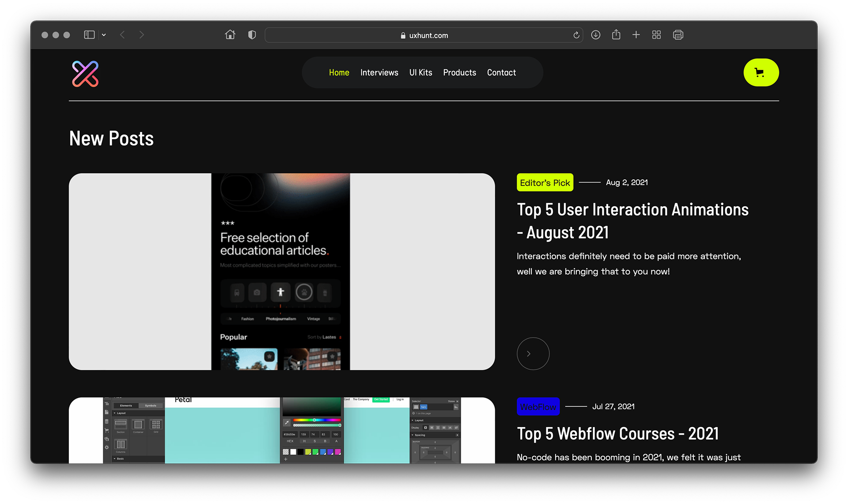This screenshot has width=848, height=504.
Task: Toggle the Safari sidebar icon
Action: coord(89,35)
